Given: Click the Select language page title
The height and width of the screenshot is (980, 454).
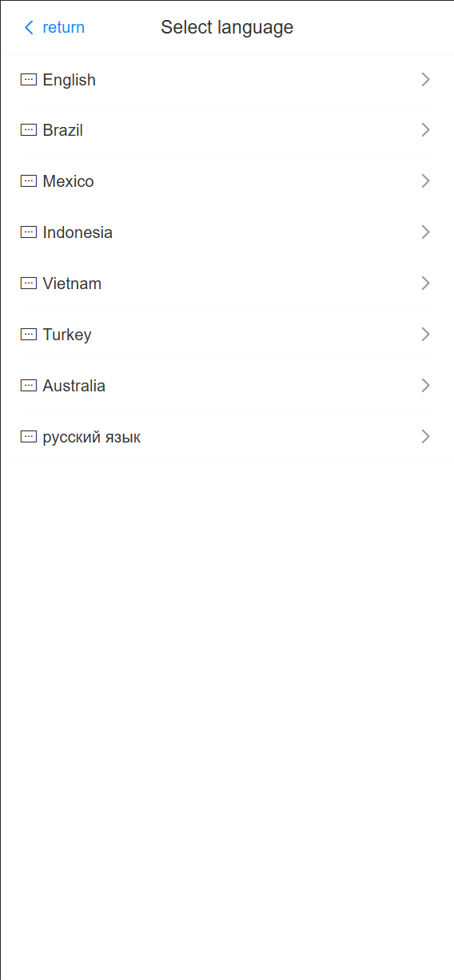Looking at the screenshot, I should point(227,27).
